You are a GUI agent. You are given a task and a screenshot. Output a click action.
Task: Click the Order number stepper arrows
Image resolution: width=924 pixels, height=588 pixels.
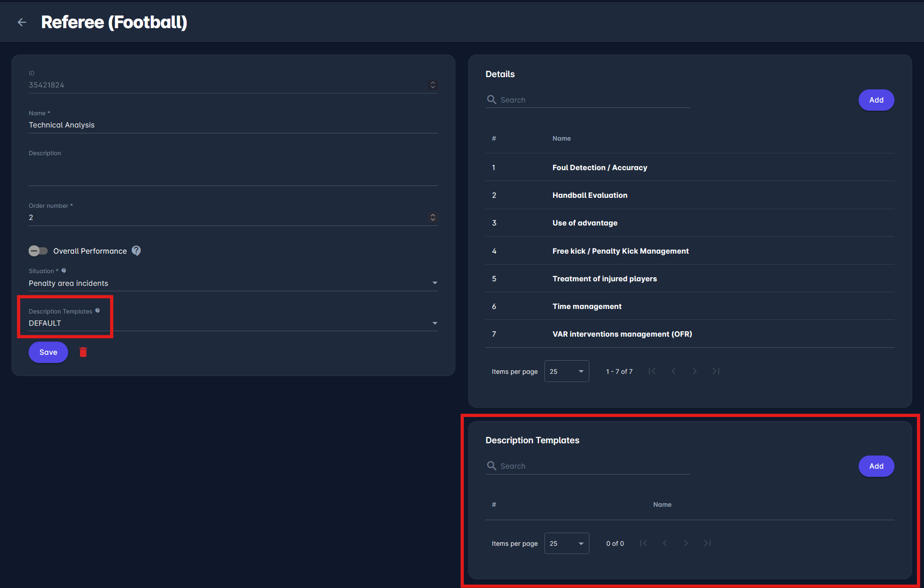[x=433, y=217]
